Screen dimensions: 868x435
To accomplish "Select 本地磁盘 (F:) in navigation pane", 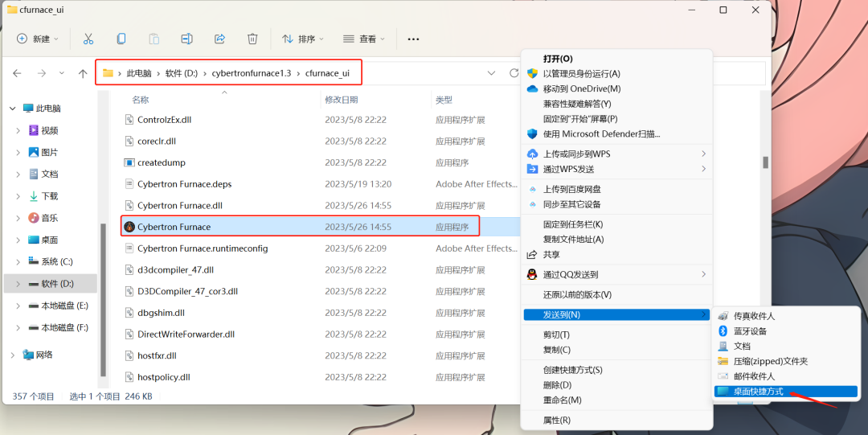I will (x=65, y=327).
